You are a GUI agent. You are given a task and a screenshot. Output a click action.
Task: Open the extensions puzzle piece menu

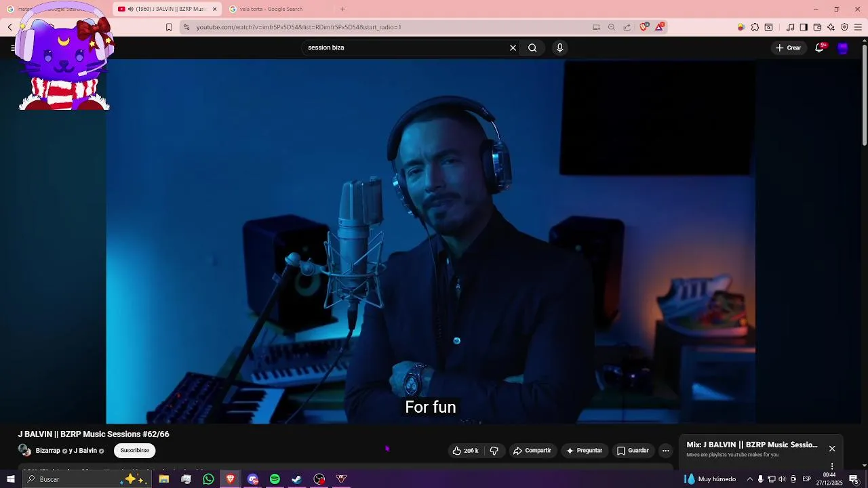point(755,27)
